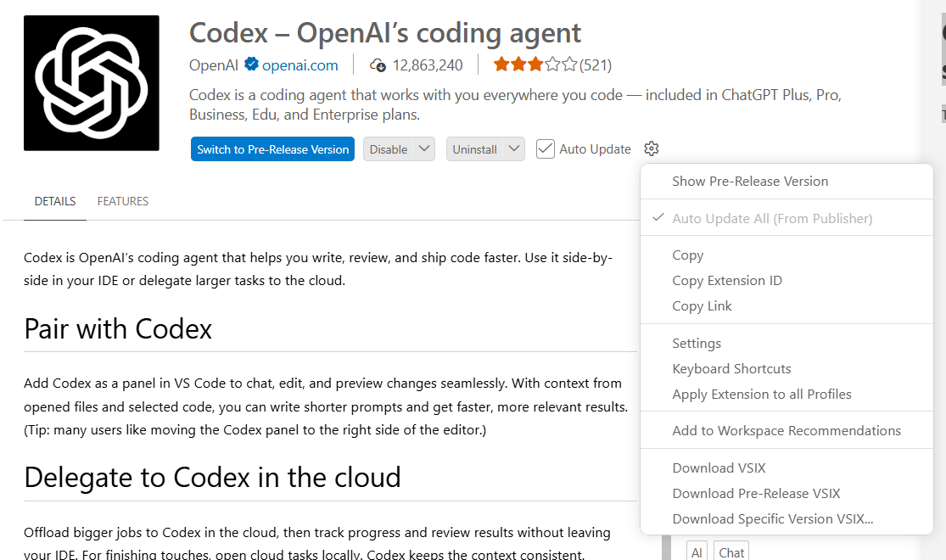Switch to the FEATURES tab
This screenshot has height=560, width=946.
click(123, 201)
